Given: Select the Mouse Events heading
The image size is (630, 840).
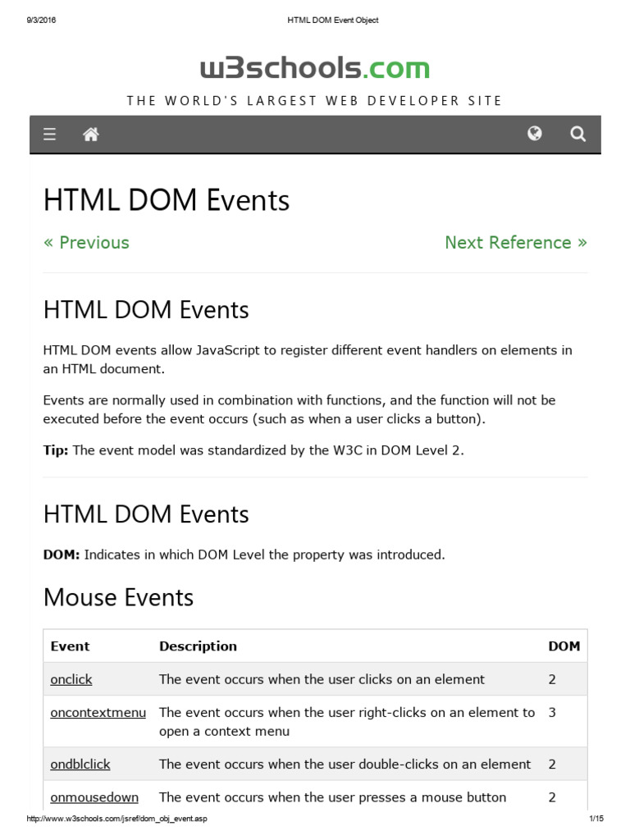Looking at the screenshot, I should tap(118, 597).
